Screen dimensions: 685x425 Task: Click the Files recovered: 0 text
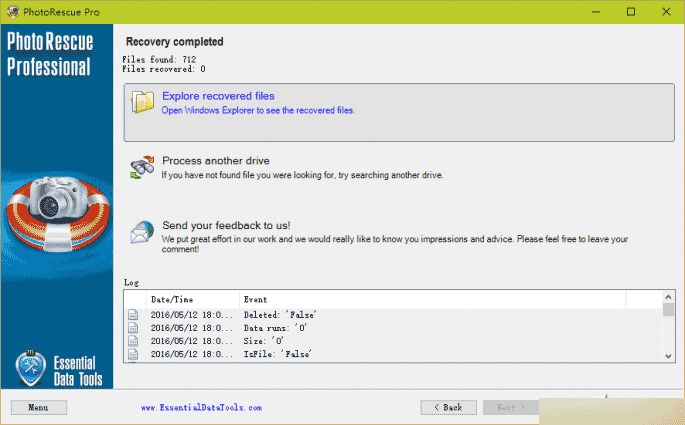(163, 69)
